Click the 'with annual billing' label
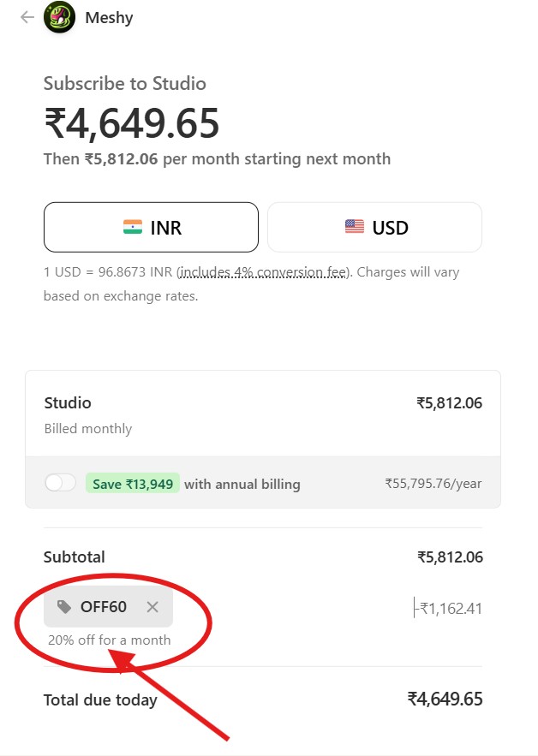The width and height of the screenshot is (538, 756). pyautogui.click(x=242, y=484)
